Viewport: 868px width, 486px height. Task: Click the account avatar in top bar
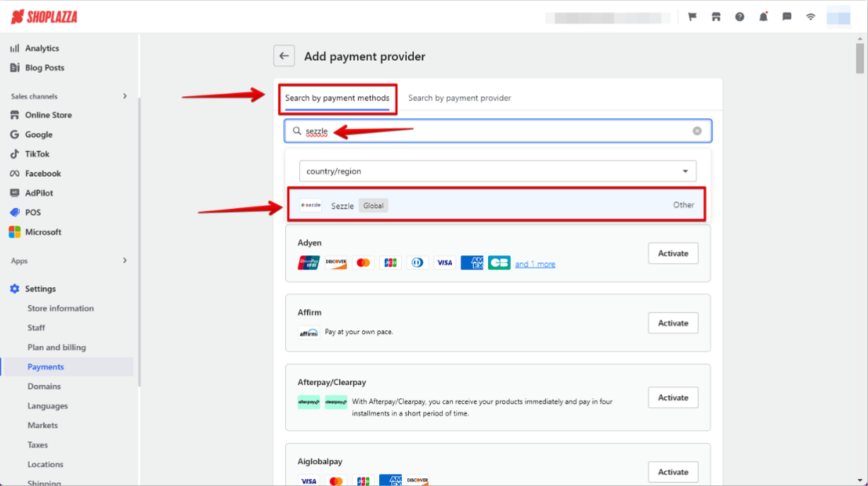pos(838,16)
